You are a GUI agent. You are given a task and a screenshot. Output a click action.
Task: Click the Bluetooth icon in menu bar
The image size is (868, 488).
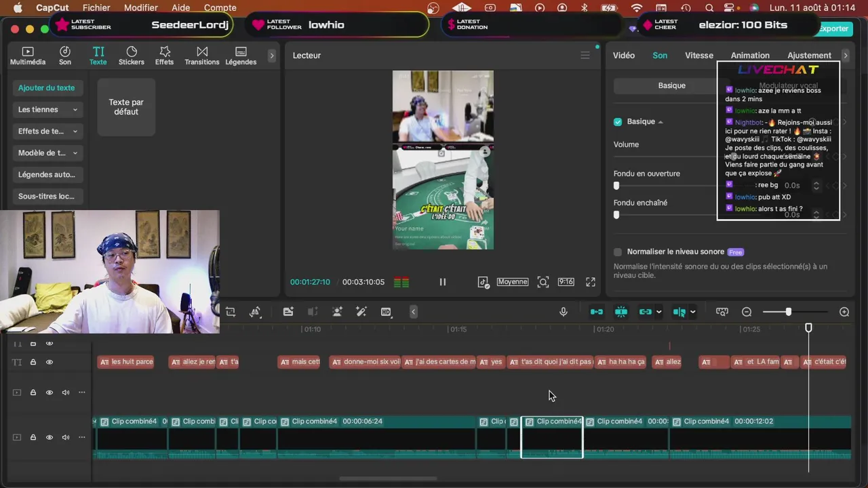coord(585,8)
